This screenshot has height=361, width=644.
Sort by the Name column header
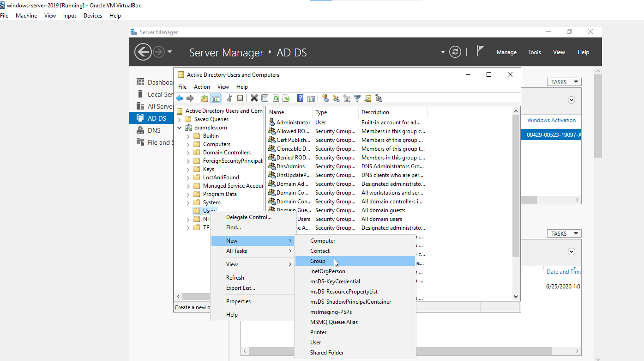coord(289,112)
